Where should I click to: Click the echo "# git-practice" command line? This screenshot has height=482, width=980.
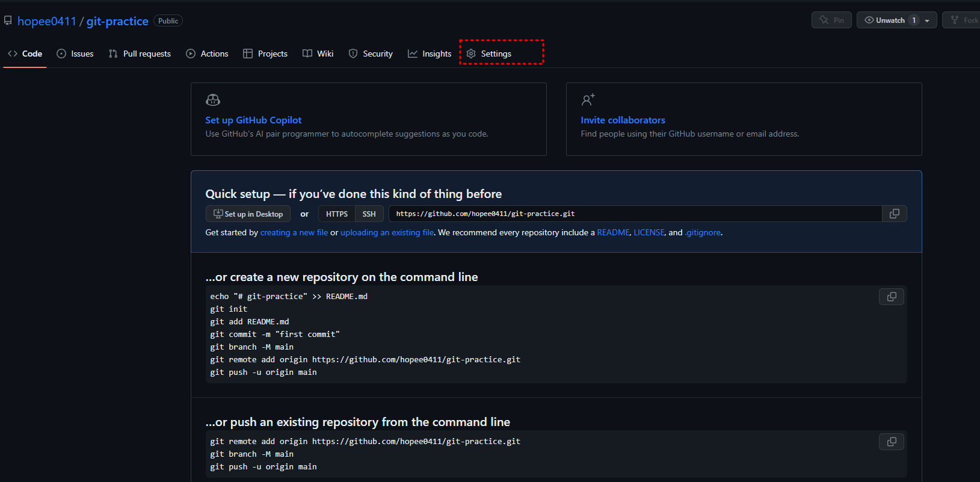tap(289, 296)
